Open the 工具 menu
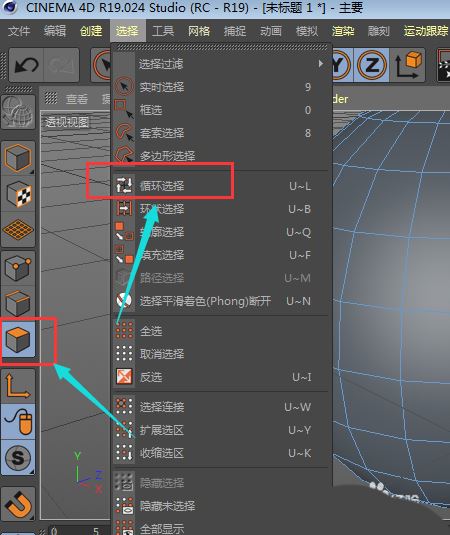Image resolution: width=450 pixels, height=535 pixels. click(163, 31)
